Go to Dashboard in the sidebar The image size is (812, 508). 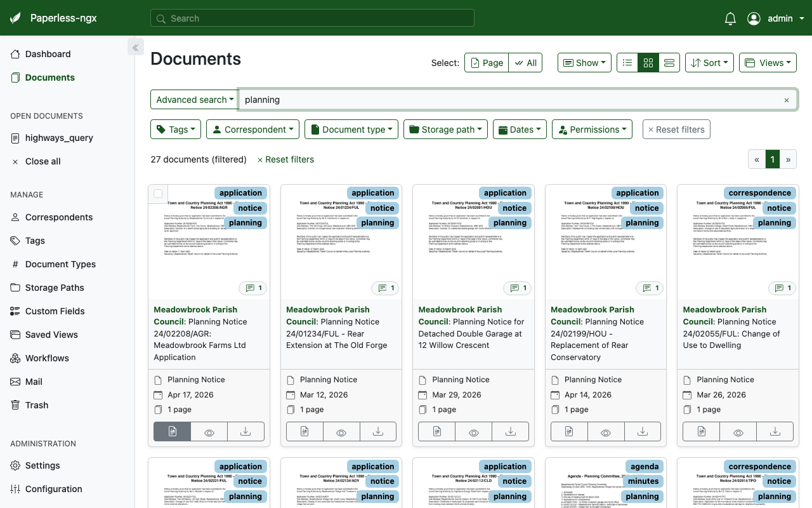(48, 54)
